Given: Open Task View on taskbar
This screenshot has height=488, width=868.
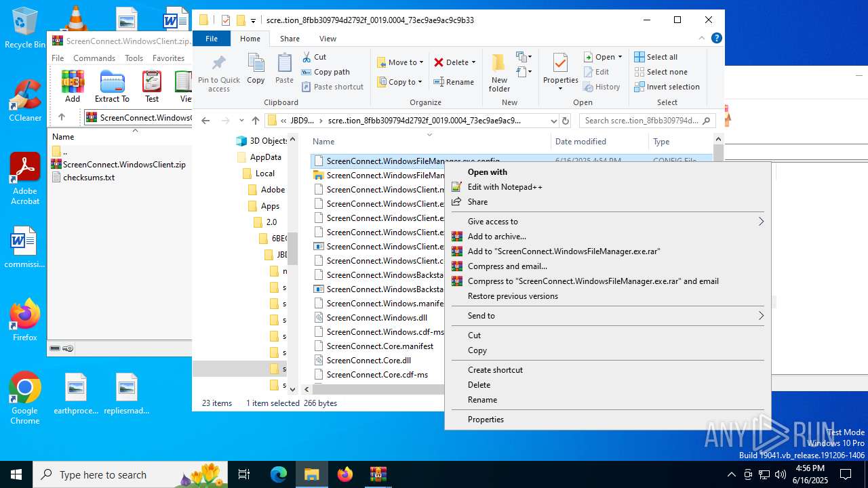Looking at the screenshot, I should pyautogui.click(x=245, y=474).
